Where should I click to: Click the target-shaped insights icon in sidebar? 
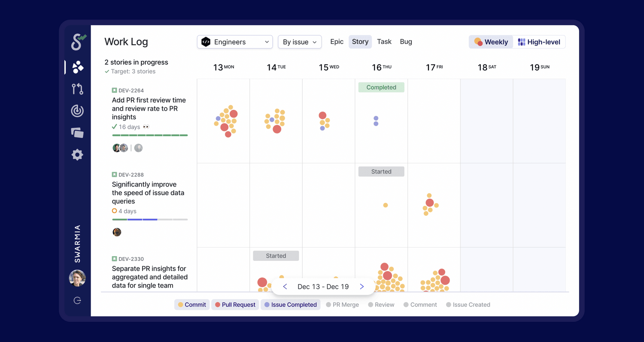77,111
